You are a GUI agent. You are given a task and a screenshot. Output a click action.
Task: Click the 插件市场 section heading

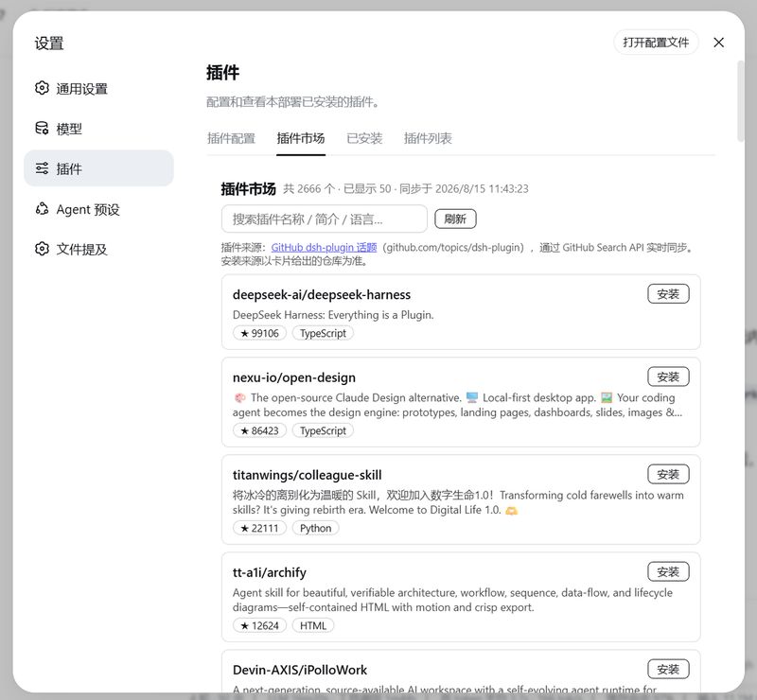(248, 189)
